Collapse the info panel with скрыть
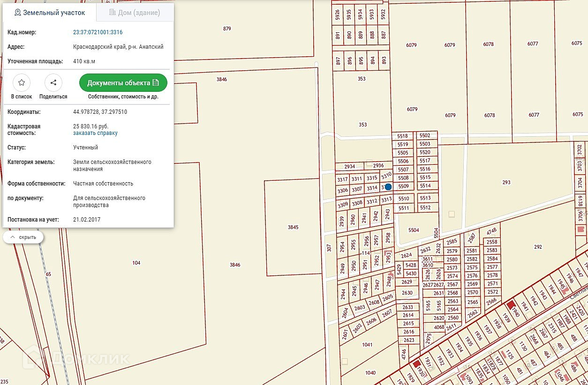Screen dimensions: 588x385 (x=23, y=237)
